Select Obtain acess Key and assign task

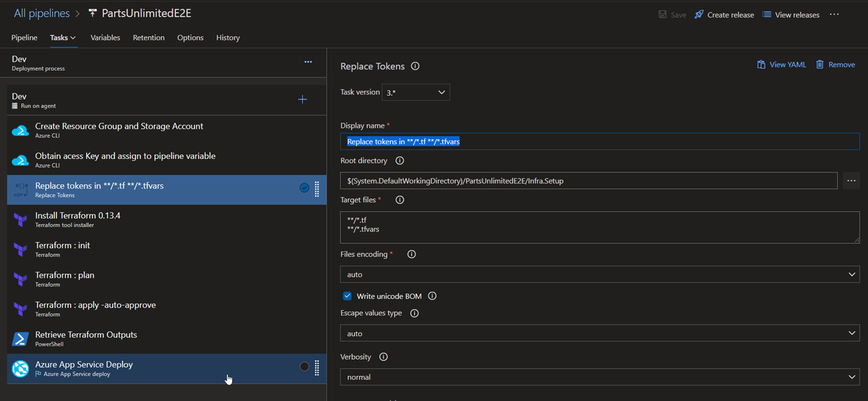[166, 160]
